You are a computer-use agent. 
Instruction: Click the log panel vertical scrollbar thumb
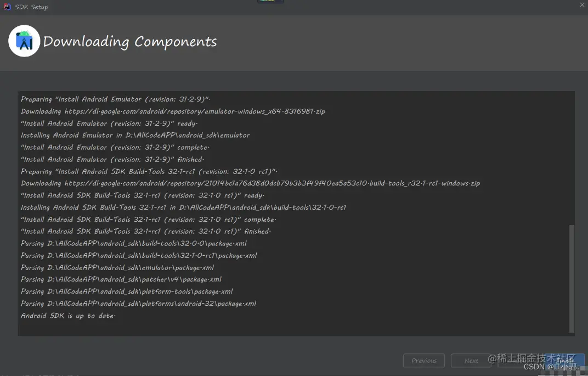tap(572, 278)
